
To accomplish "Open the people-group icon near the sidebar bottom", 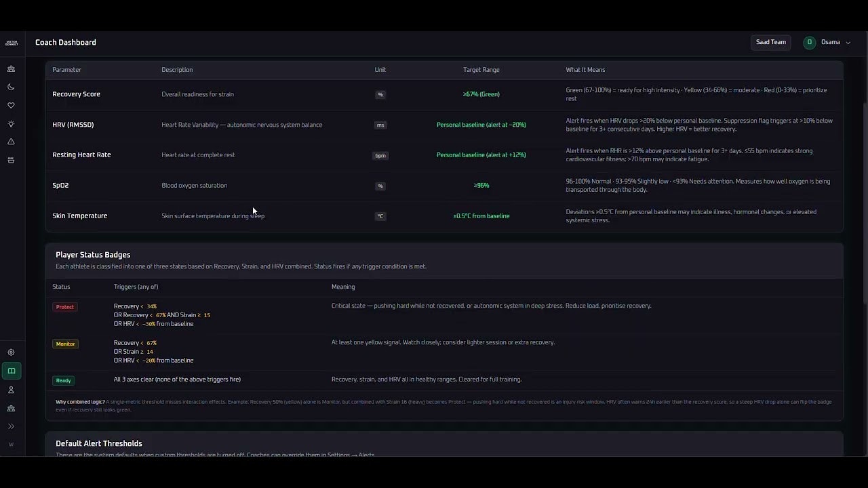I will pos(11,408).
